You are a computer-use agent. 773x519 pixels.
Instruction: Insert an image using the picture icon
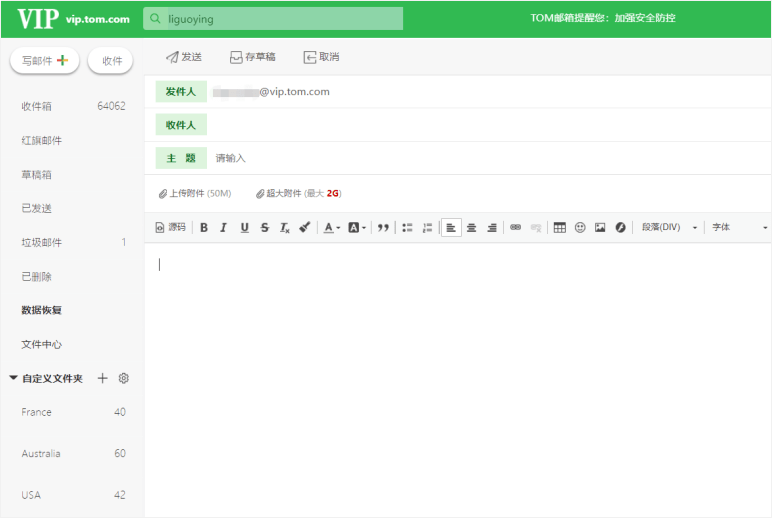[x=600, y=228]
